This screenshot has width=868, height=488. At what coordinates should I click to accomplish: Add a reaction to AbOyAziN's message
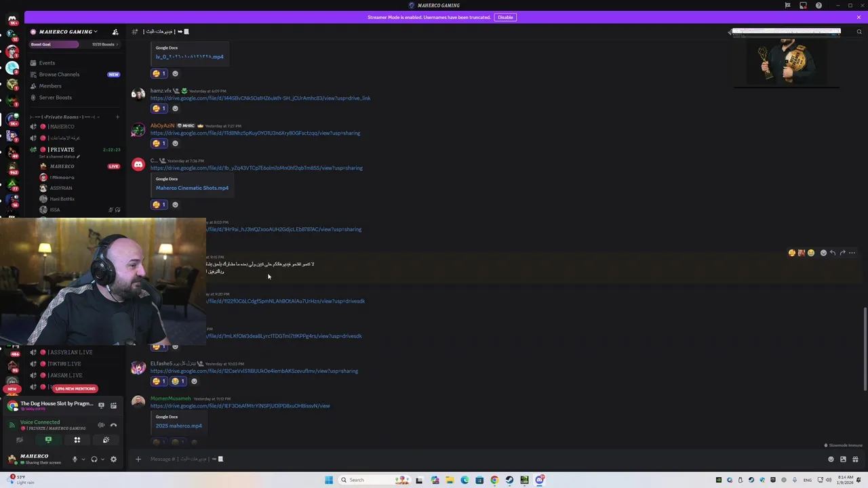[x=175, y=143]
